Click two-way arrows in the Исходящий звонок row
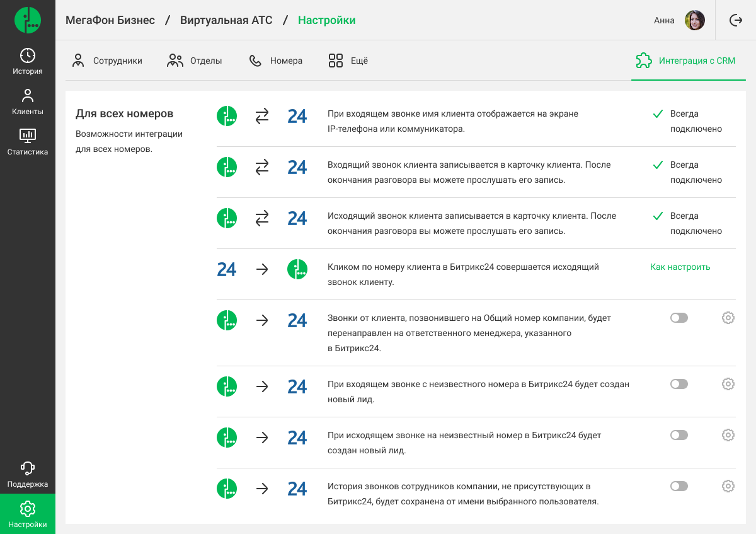The height and width of the screenshot is (534, 756). click(262, 218)
